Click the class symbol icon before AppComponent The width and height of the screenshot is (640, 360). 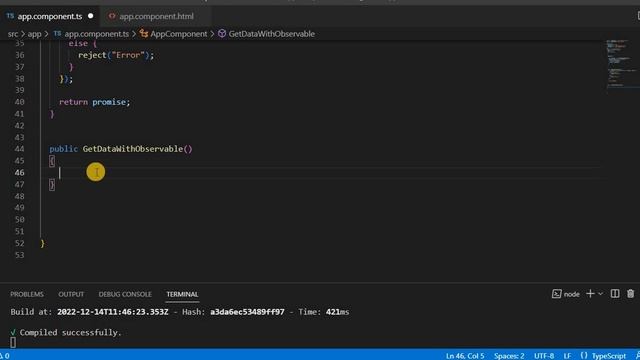(x=144, y=34)
